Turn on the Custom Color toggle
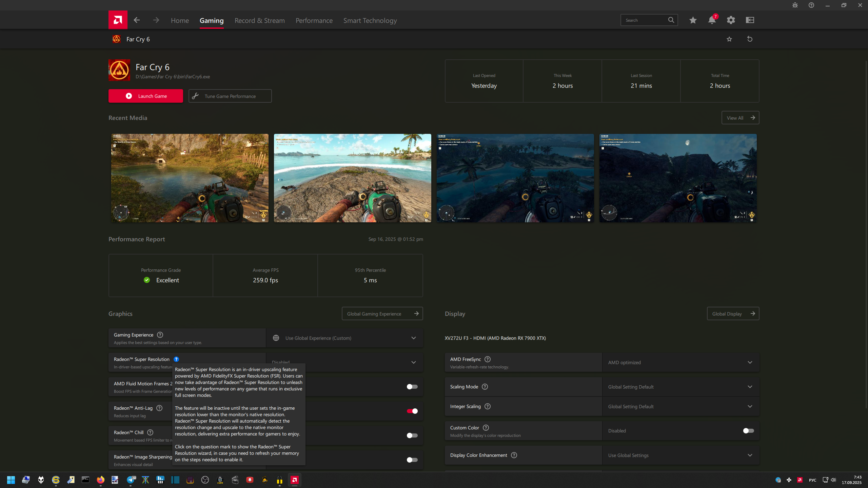Image resolution: width=868 pixels, height=488 pixels. coord(748,431)
